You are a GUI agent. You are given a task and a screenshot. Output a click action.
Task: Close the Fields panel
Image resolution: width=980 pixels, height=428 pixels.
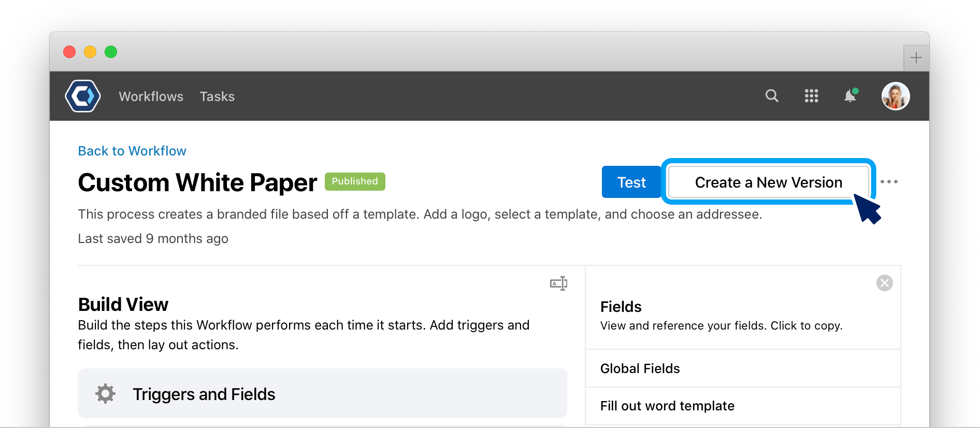pyautogui.click(x=884, y=283)
